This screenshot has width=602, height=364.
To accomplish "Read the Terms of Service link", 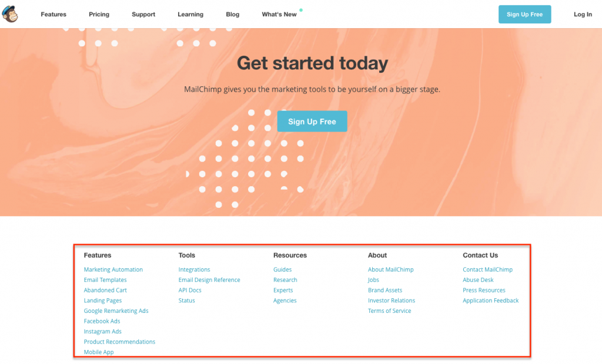I will pyautogui.click(x=389, y=311).
